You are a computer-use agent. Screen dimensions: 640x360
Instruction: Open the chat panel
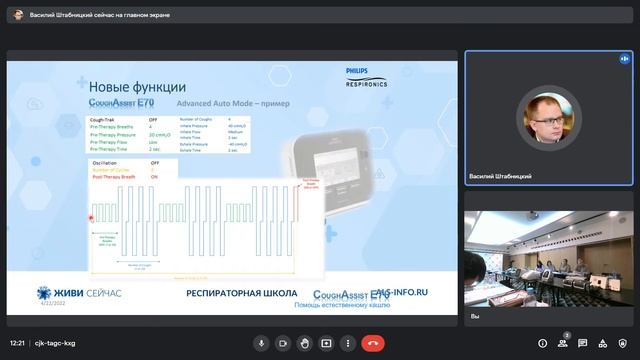(582, 344)
